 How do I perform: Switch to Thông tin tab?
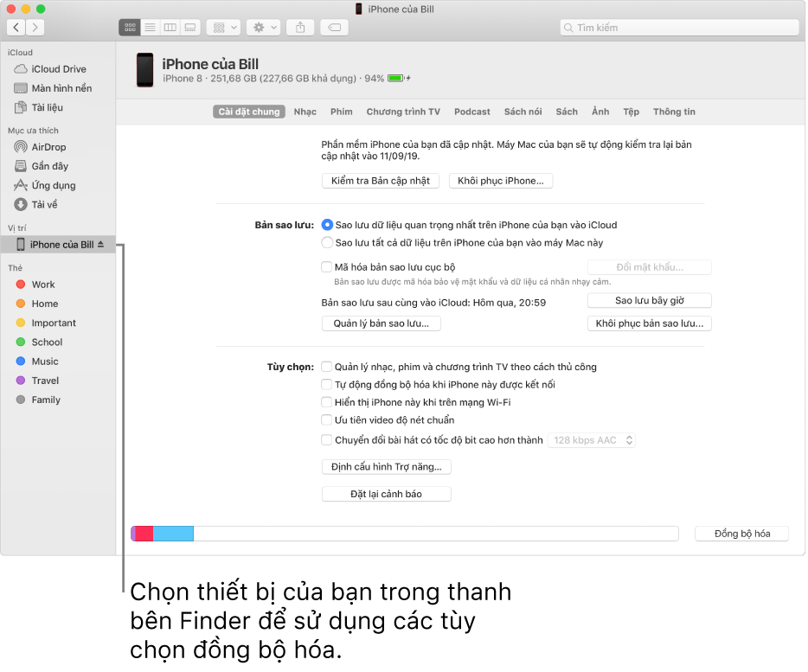[x=674, y=112]
